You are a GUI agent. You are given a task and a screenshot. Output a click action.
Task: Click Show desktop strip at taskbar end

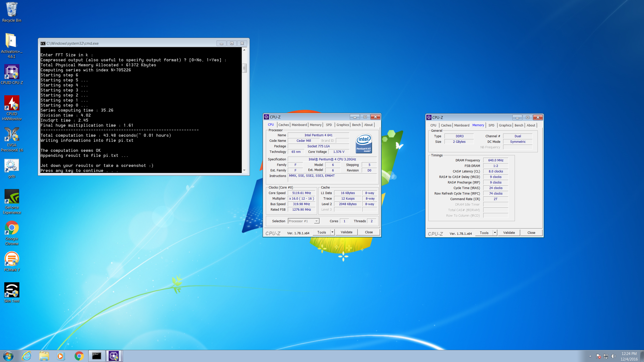click(642, 356)
